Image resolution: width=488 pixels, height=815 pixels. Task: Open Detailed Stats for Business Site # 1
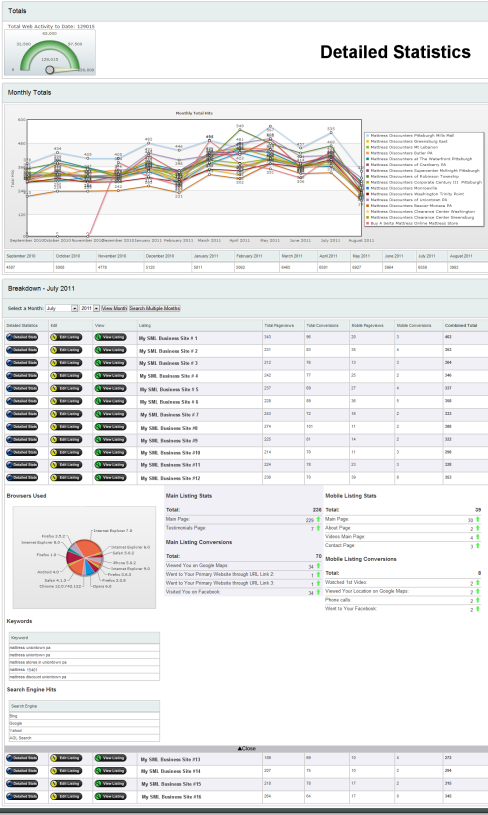(x=22, y=337)
